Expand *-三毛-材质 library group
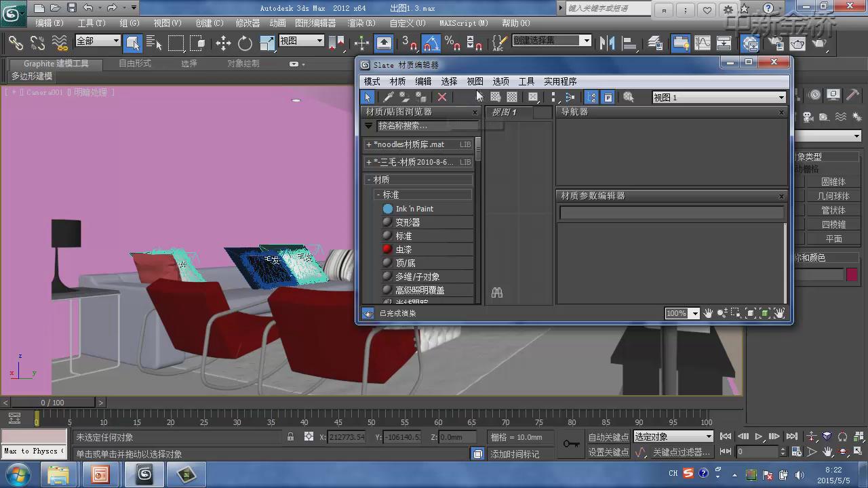The height and width of the screenshot is (488, 868). pyautogui.click(x=418, y=162)
